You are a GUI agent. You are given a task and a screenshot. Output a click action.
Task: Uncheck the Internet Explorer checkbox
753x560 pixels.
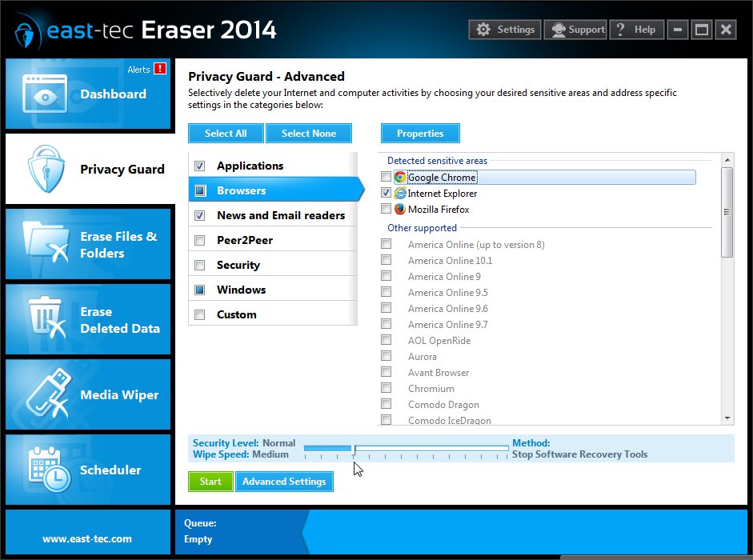(x=387, y=193)
